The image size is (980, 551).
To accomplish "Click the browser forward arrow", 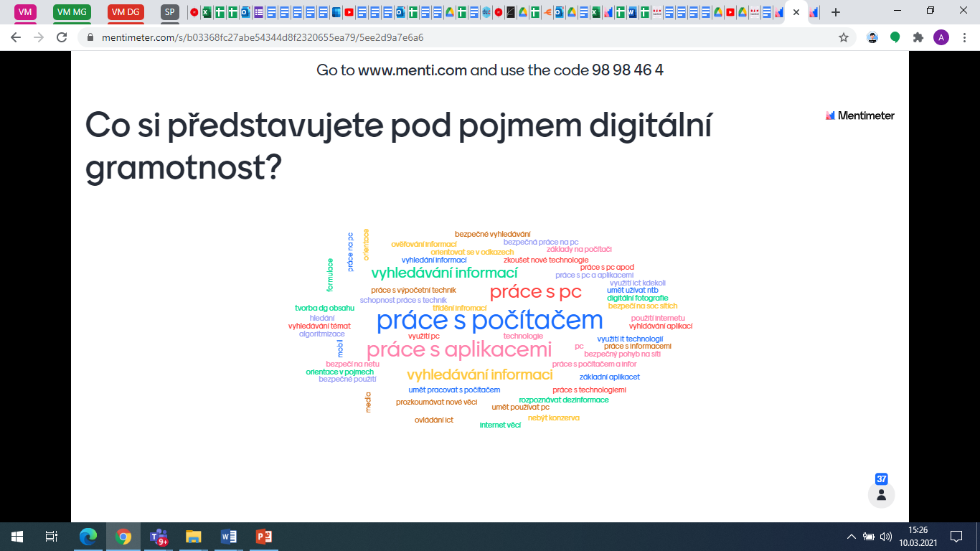I will point(39,37).
